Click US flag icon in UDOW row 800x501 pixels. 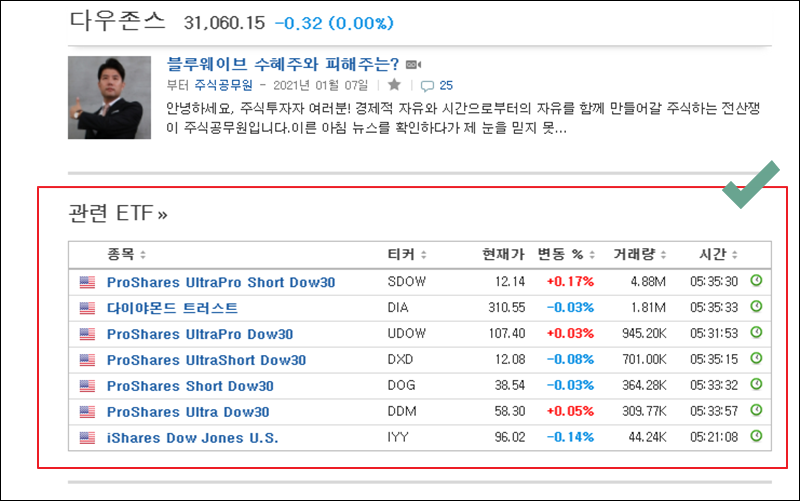coord(87,334)
